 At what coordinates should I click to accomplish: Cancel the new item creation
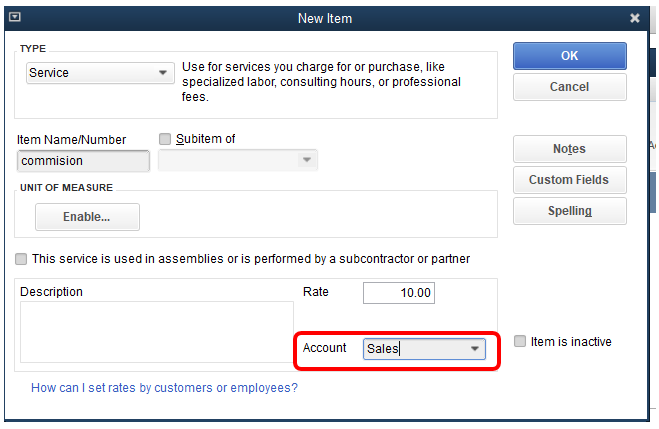click(569, 87)
